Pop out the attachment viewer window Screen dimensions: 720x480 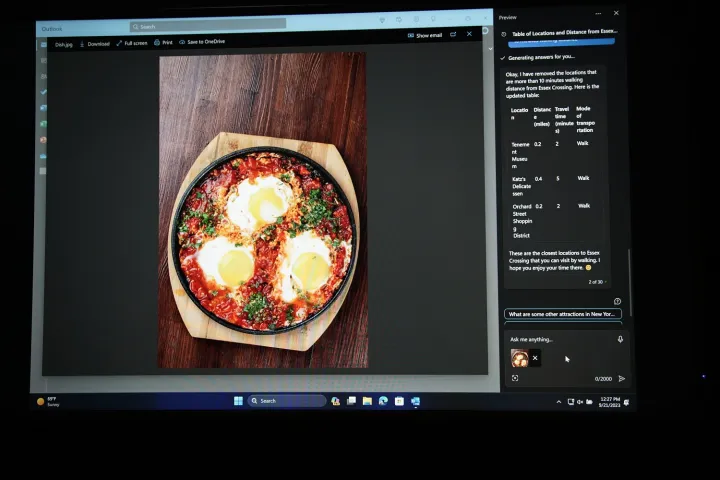click(453, 34)
